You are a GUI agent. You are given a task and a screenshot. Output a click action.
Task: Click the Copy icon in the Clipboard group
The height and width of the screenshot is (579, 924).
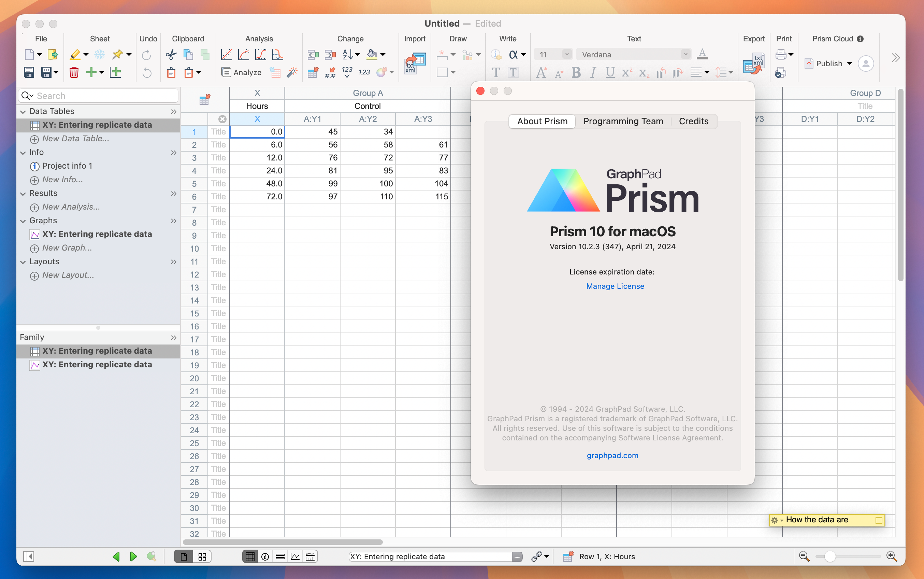pos(188,54)
